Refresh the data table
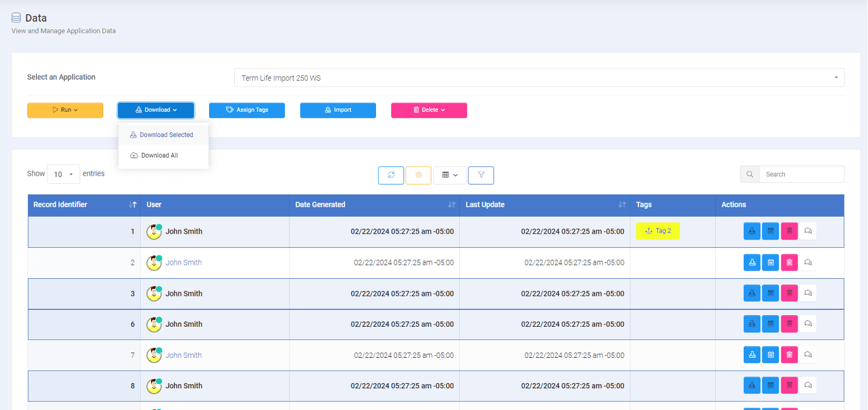Viewport: 868px width, 410px height. pos(391,175)
